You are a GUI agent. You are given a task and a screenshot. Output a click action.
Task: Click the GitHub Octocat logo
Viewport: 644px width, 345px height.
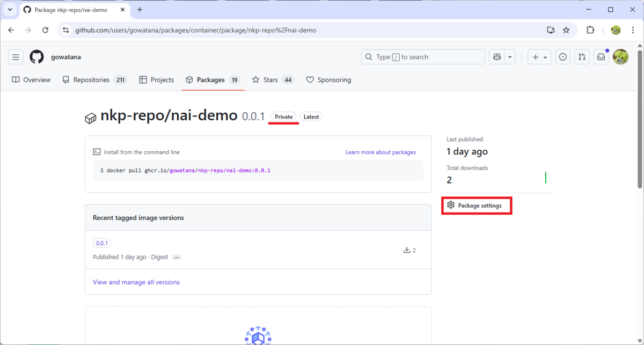tap(36, 57)
